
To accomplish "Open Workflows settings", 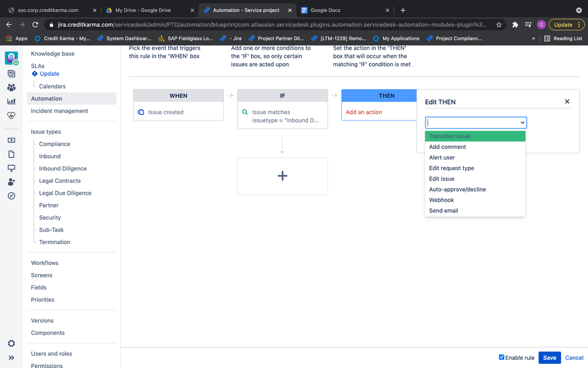I will click(x=45, y=263).
